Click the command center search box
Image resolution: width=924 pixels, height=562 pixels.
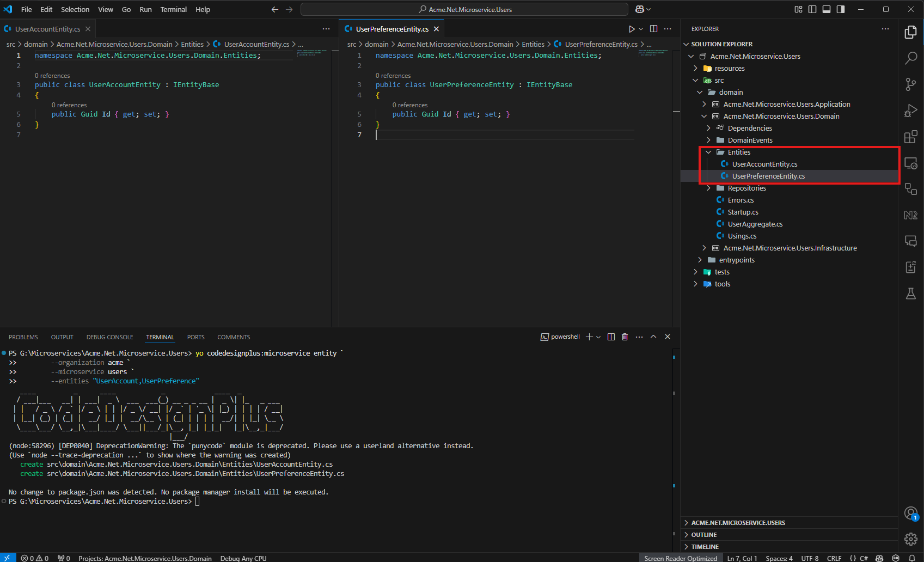coord(464,9)
